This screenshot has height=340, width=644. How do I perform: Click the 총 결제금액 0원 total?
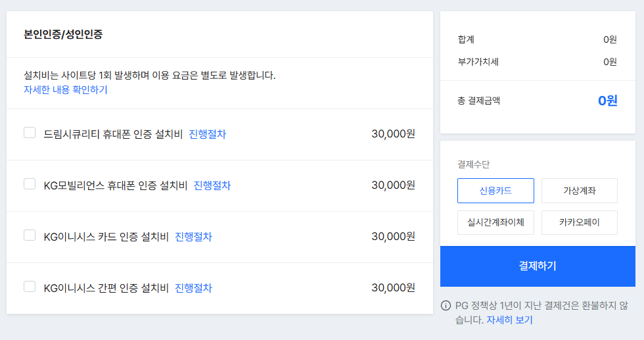click(607, 101)
